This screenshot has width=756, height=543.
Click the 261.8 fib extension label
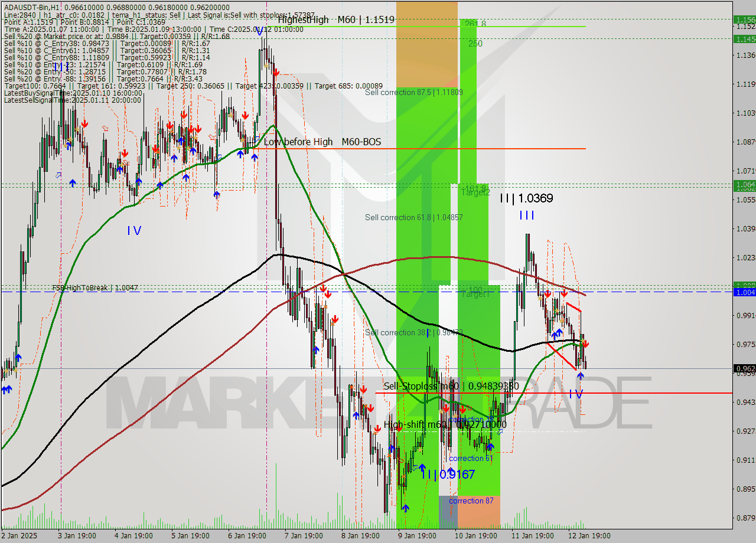(475, 24)
